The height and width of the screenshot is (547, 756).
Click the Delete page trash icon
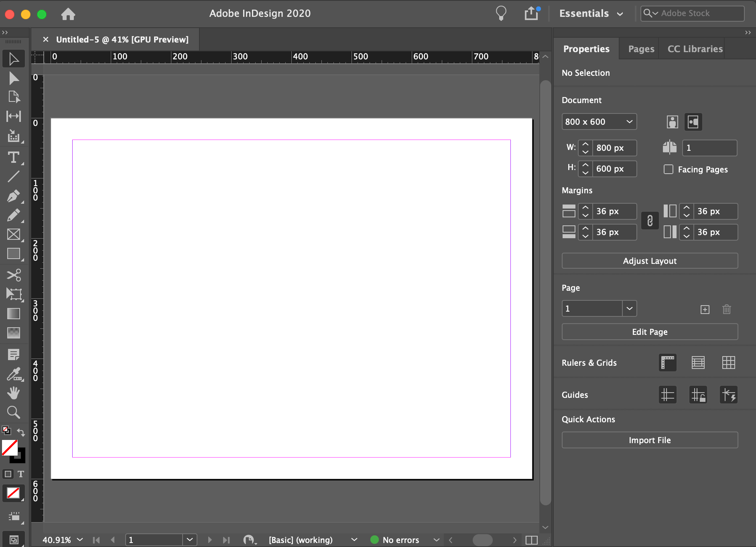[727, 309]
